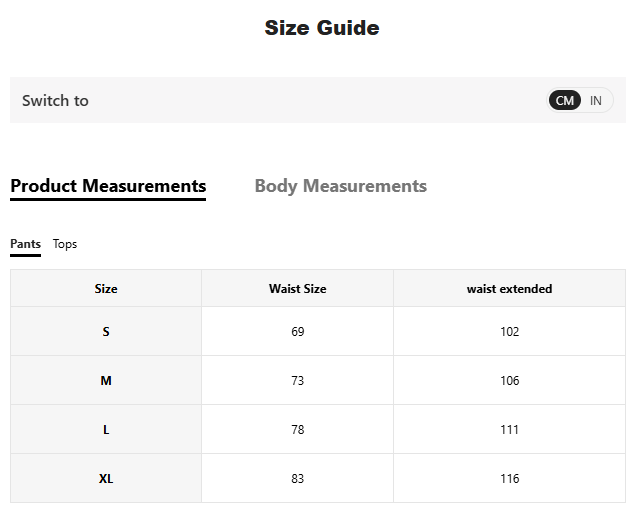640x509 pixels.
Task: Click the Switch to label
Action: [x=55, y=100]
